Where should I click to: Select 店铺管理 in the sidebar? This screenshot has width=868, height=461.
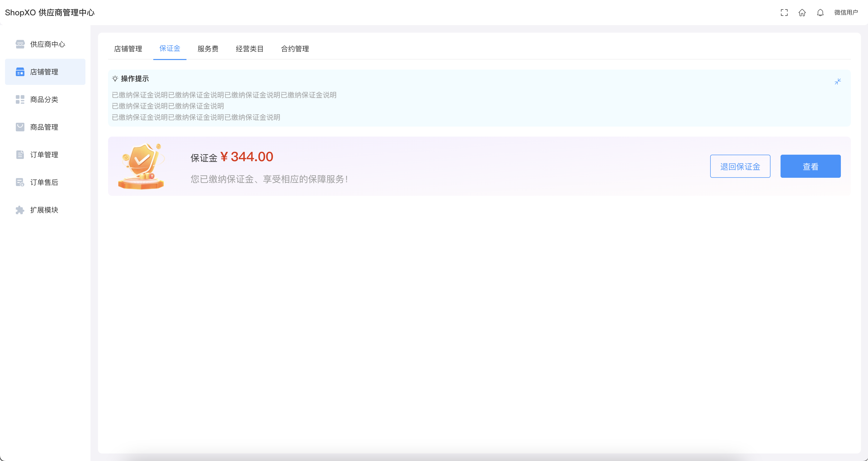click(45, 72)
